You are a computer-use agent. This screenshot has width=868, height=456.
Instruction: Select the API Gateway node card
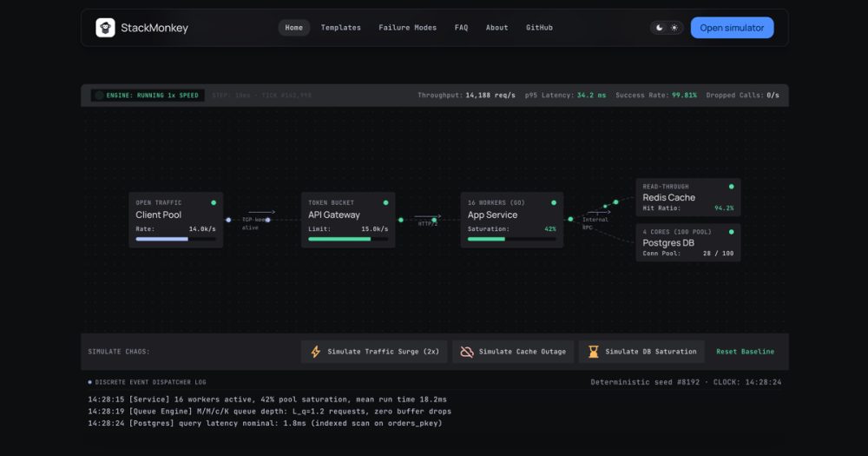[x=348, y=220]
